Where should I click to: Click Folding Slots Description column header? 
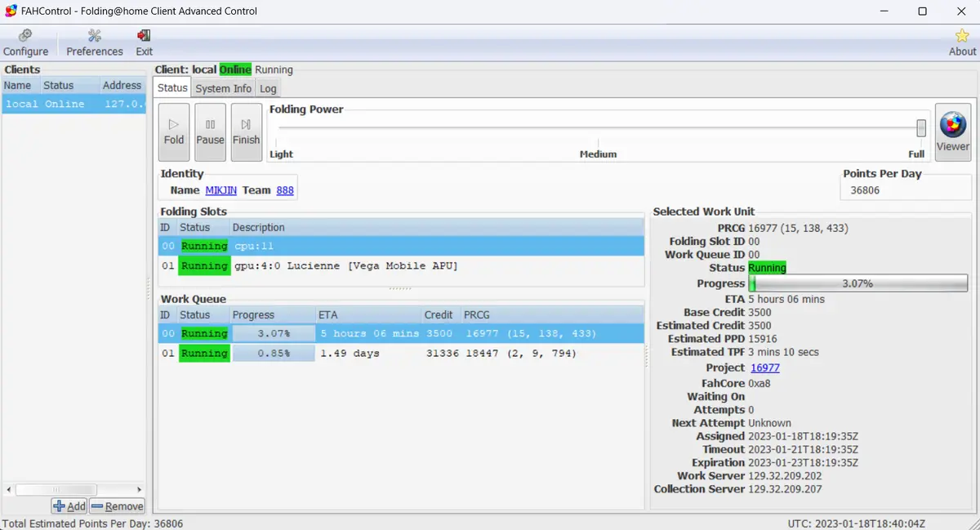click(437, 227)
